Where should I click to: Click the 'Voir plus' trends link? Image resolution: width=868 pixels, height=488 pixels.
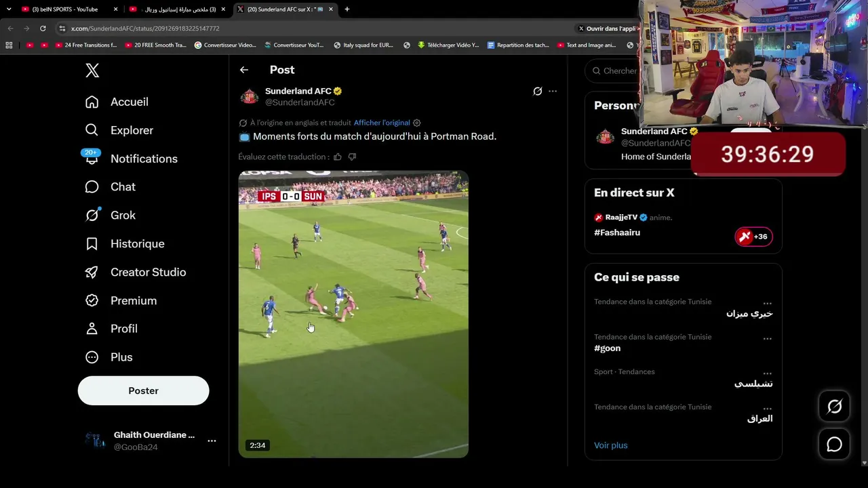coord(610,445)
